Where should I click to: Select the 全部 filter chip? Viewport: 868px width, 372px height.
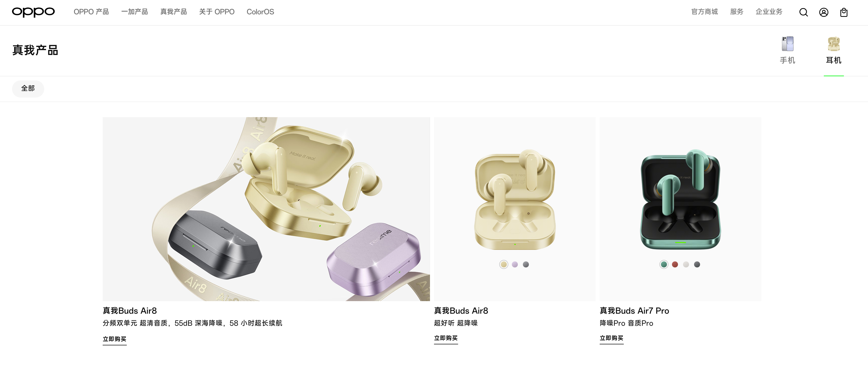click(x=28, y=89)
